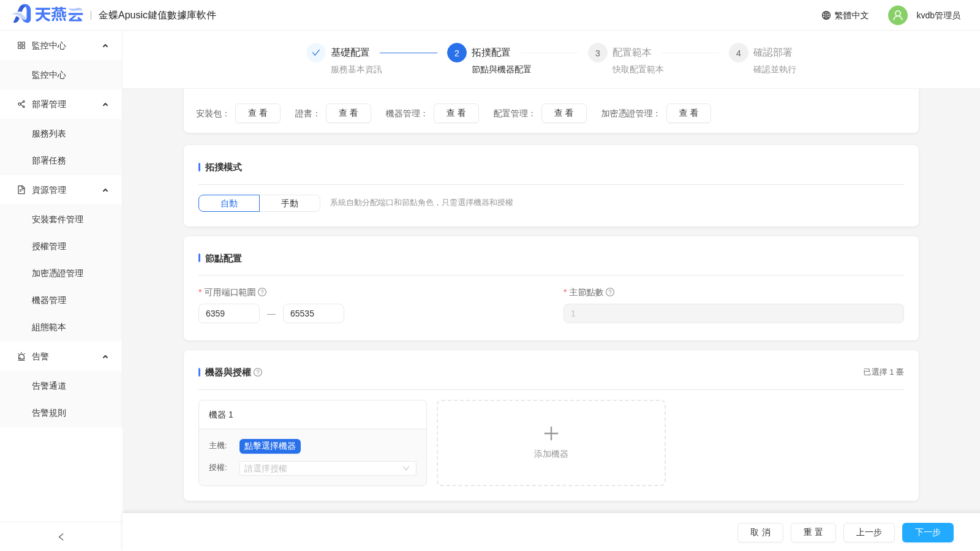Click the 資源管理 document icon in sidebar
Viewport: 980px width, 551px height.
pyautogui.click(x=21, y=190)
